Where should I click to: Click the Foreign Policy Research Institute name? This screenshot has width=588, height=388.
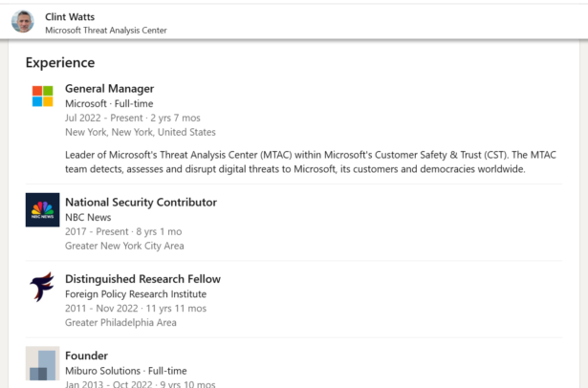coord(136,294)
